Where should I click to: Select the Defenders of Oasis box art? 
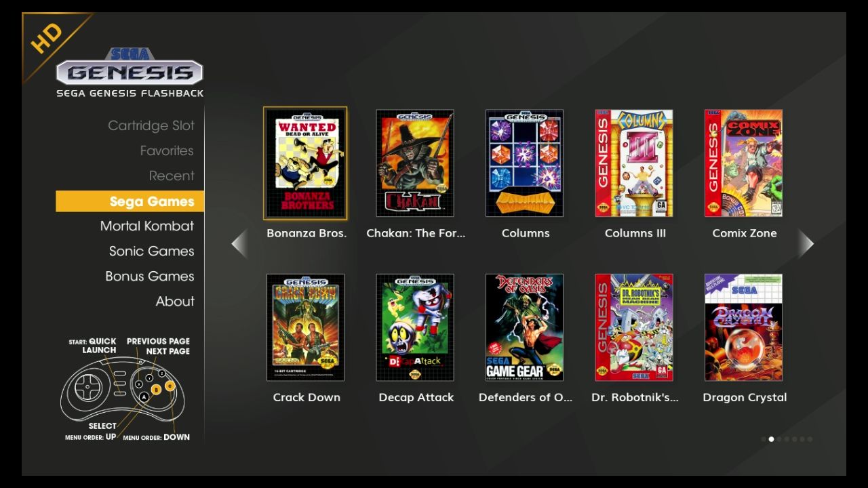click(x=524, y=327)
